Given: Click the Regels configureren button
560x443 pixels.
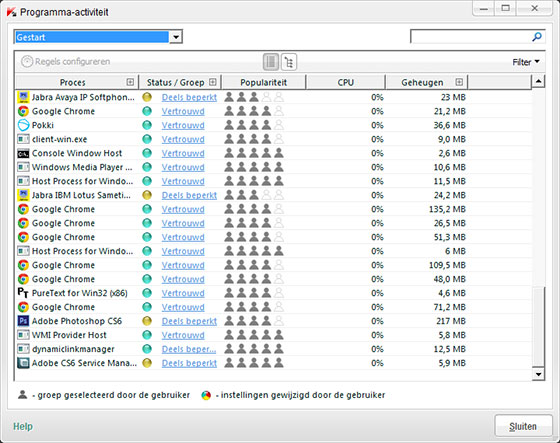Looking at the screenshot, I should pos(65,61).
